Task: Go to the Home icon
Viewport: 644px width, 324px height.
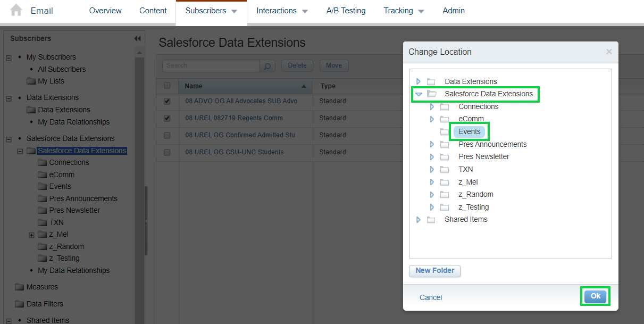Action: (x=16, y=11)
